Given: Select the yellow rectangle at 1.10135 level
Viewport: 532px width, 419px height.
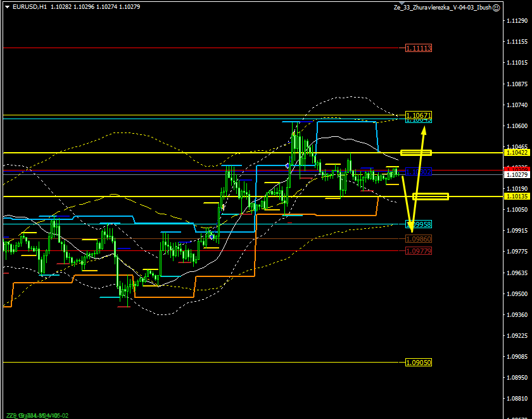Looking at the screenshot, I should click(x=431, y=197).
